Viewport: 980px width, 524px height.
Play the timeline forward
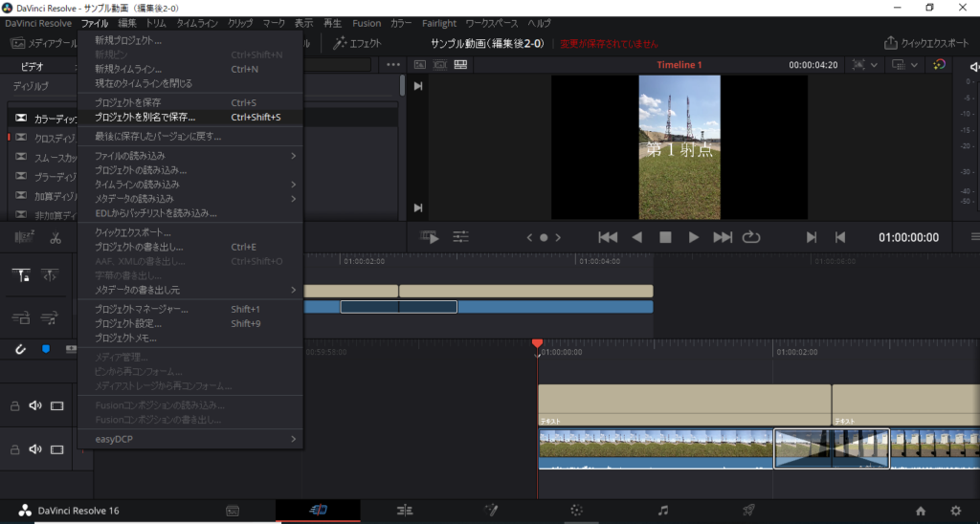[693, 237]
